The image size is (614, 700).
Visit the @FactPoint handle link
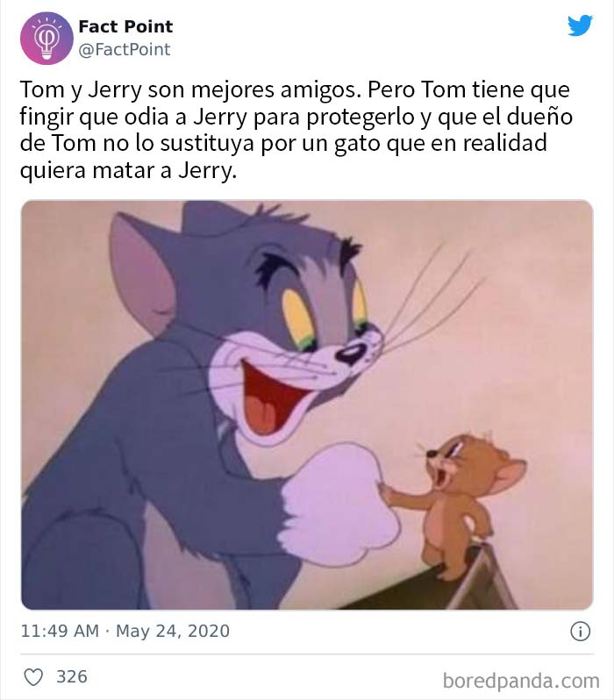tap(125, 49)
